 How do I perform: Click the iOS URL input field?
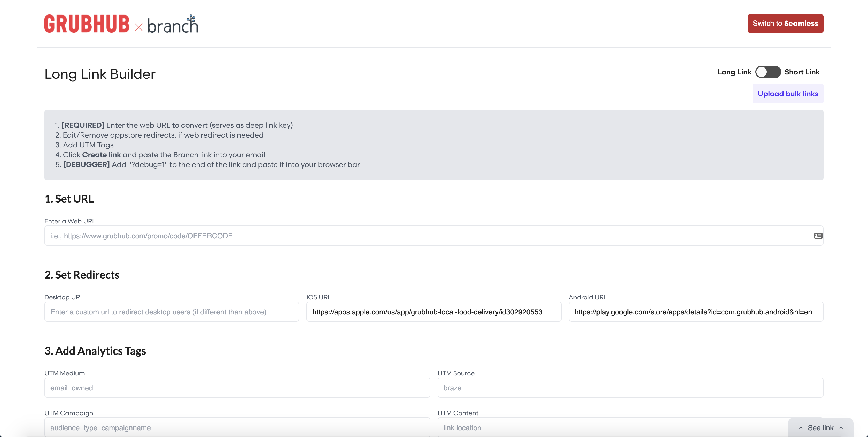[434, 312]
